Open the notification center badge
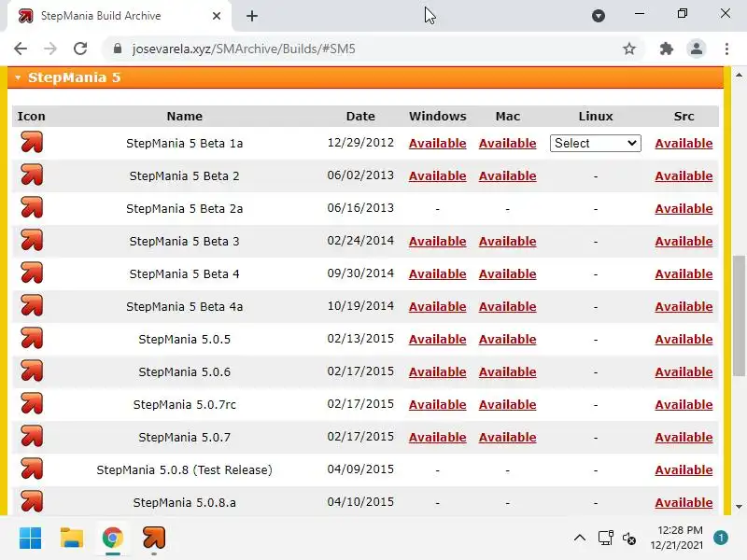 (721, 538)
